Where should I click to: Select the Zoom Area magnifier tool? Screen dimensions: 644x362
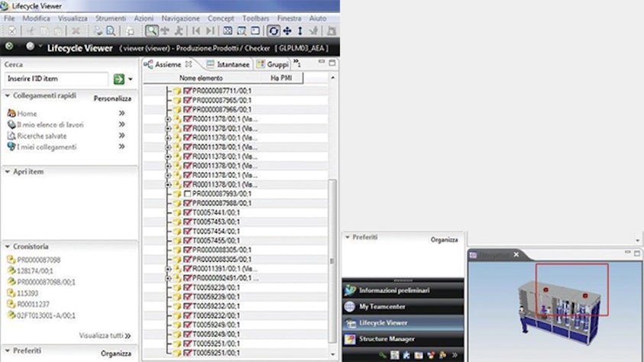(x=151, y=31)
